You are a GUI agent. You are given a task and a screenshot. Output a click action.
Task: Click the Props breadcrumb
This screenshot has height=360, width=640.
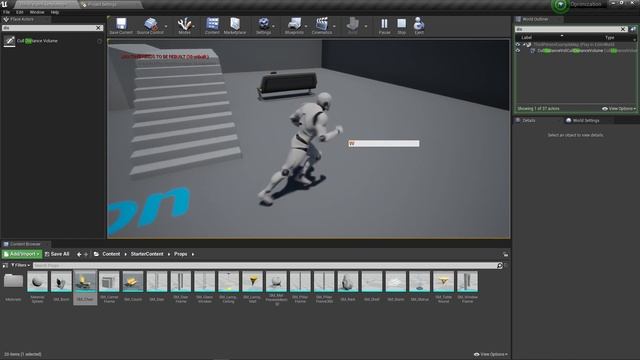(x=180, y=254)
